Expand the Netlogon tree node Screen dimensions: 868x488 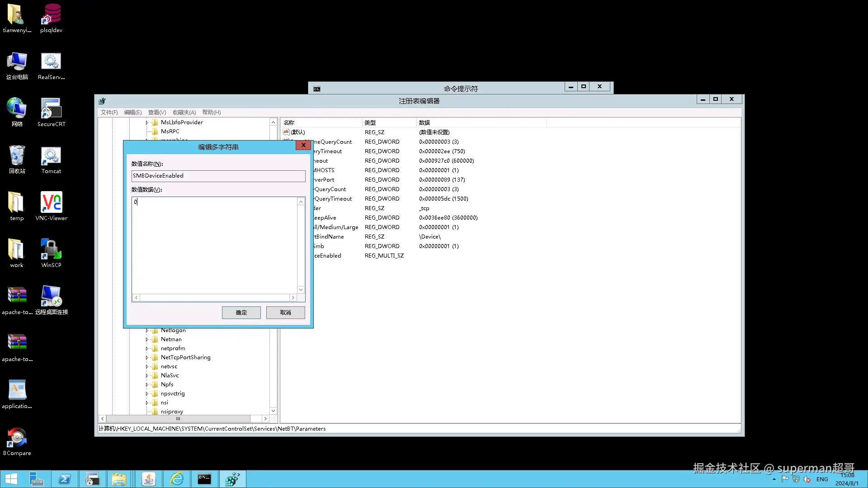(147, 331)
